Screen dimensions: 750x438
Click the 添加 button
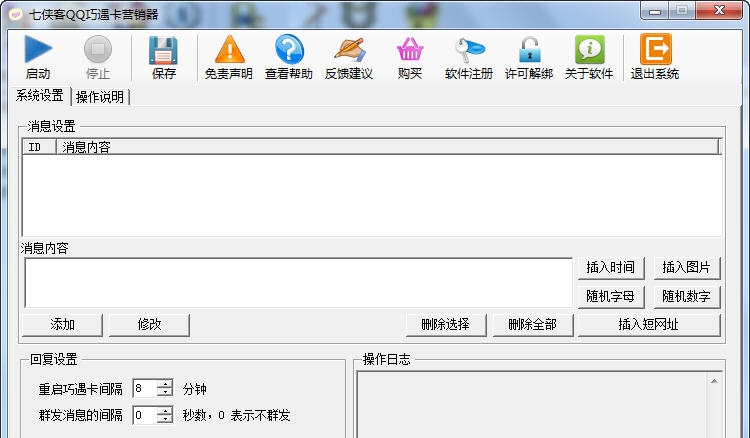[x=62, y=325]
